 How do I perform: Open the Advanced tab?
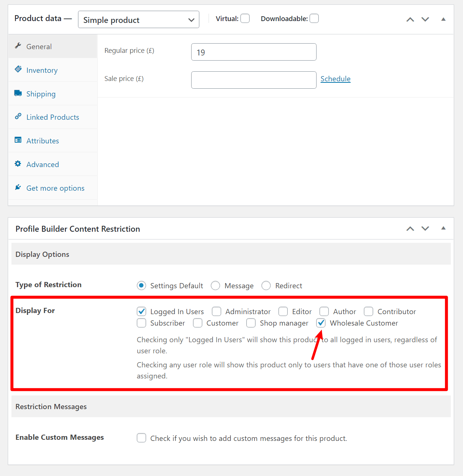coord(53,164)
